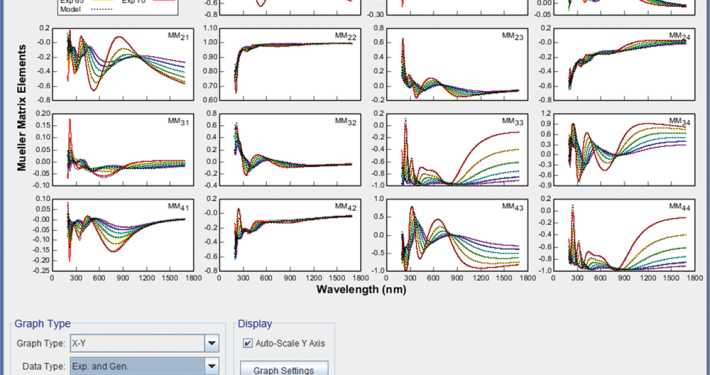The image size is (710, 375).
Task: Click the MM21 plot panel
Action: (x=123, y=64)
